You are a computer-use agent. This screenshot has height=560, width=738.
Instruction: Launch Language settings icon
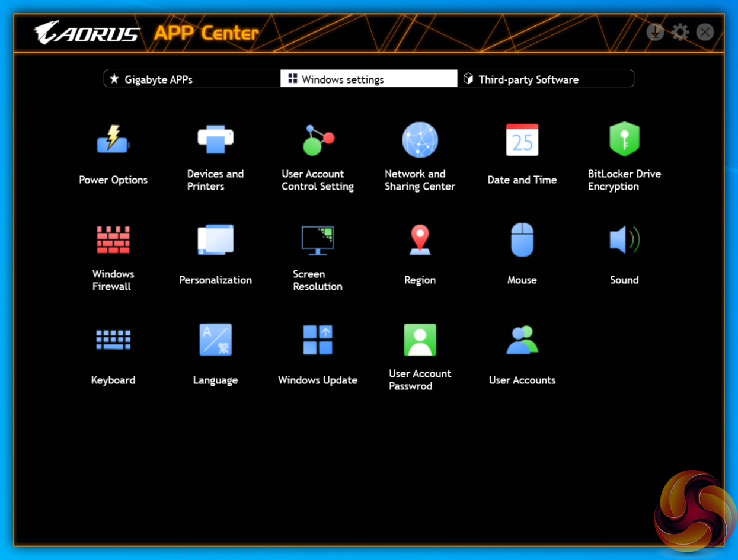coord(215,340)
